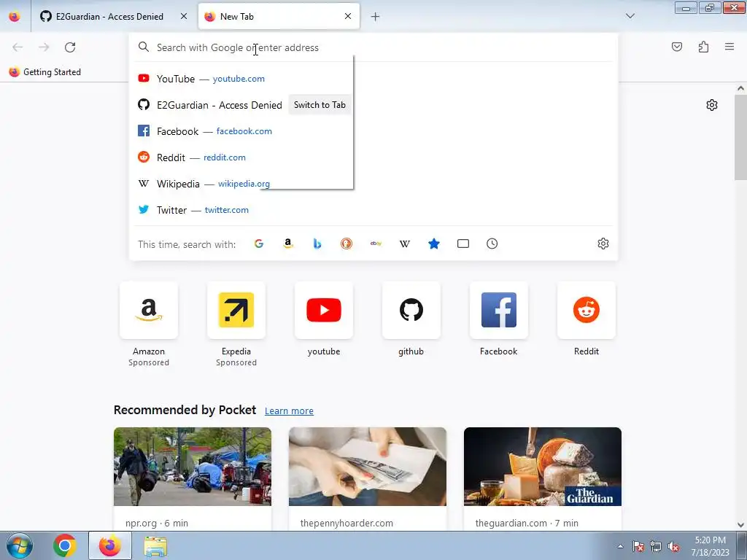Search bookmarks with the star icon

pyautogui.click(x=433, y=244)
